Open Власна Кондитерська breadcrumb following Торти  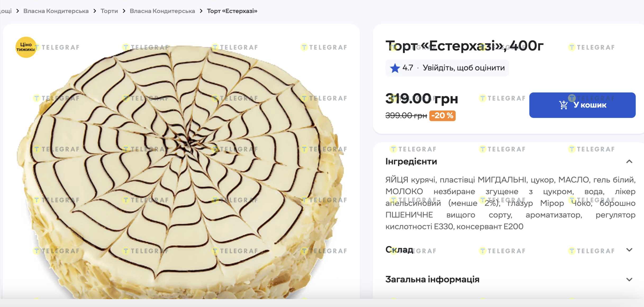tap(162, 11)
